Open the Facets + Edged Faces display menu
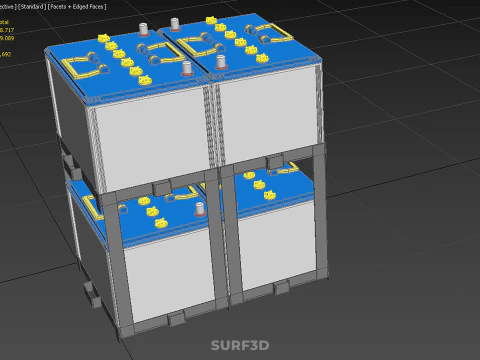The width and height of the screenshot is (480, 360). pos(77,7)
